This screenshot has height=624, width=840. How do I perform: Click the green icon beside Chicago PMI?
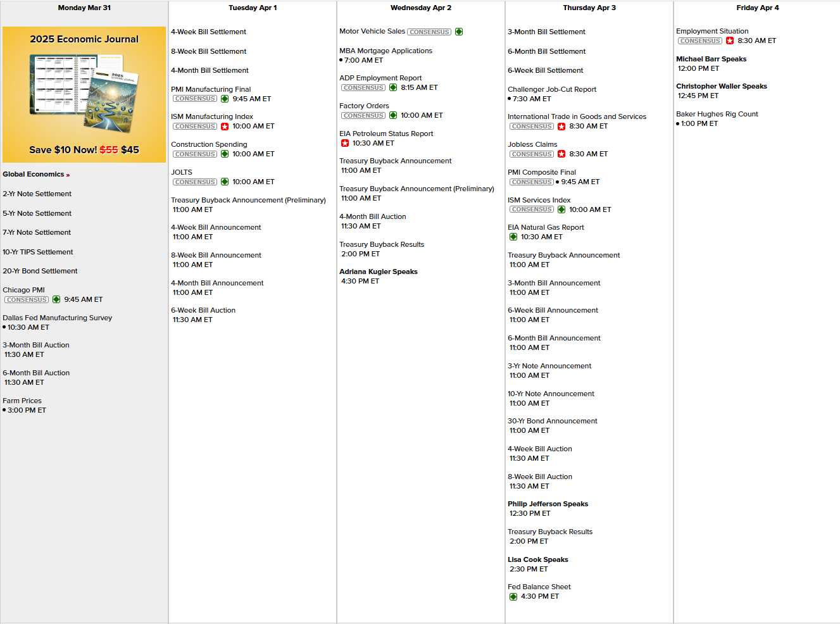pyautogui.click(x=56, y=300)
